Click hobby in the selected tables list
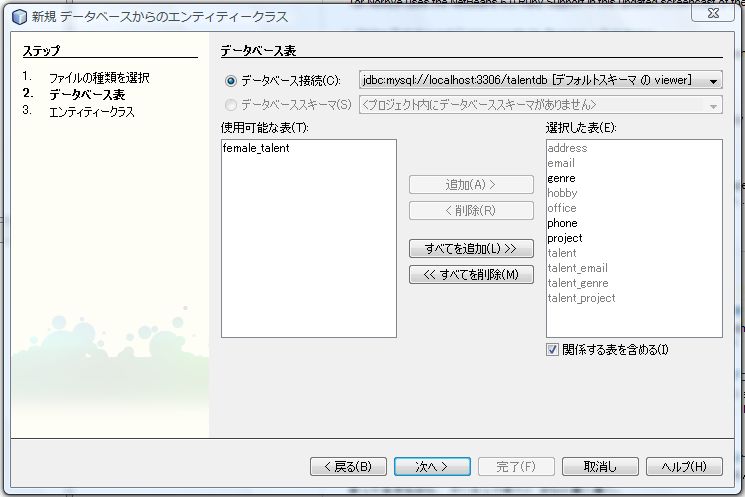Screen dimensions: 745x497 562,193
